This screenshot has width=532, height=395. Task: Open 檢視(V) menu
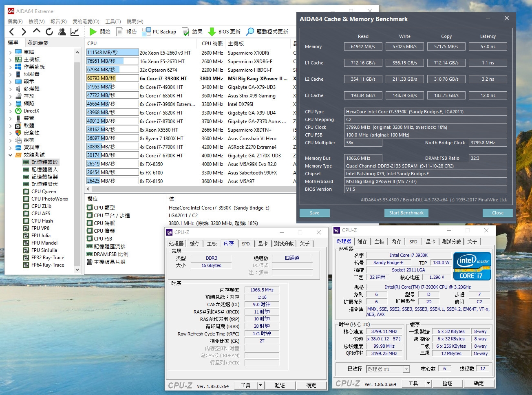(x=37, y=22)
